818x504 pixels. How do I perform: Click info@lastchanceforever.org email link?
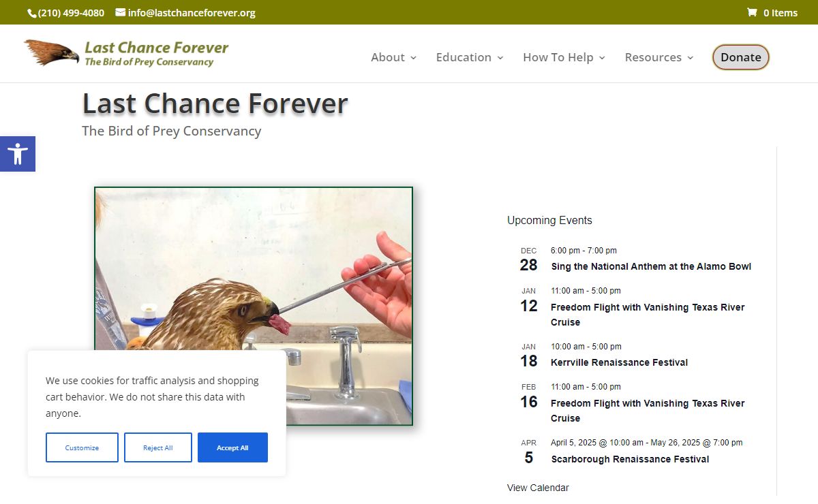(x=192, y=12)
